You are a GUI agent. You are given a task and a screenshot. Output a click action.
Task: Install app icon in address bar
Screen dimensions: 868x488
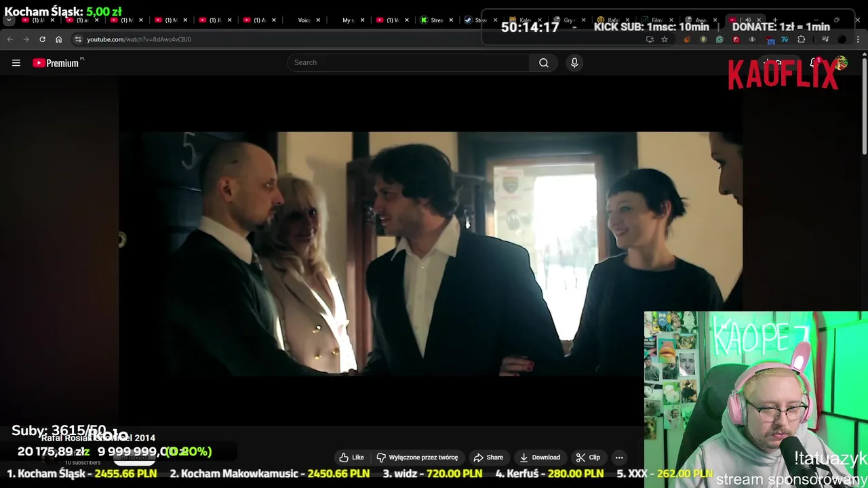pos(650,39)
